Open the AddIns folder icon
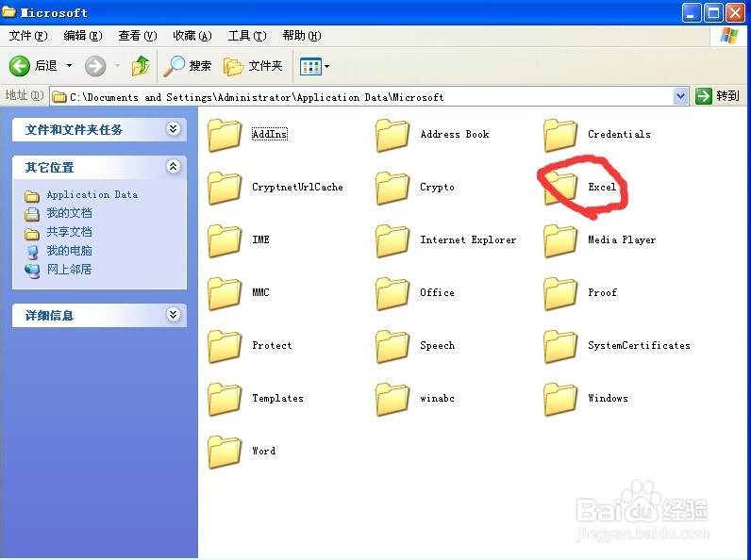Viewport: 751px width, 560px height. tap(225, 136)
